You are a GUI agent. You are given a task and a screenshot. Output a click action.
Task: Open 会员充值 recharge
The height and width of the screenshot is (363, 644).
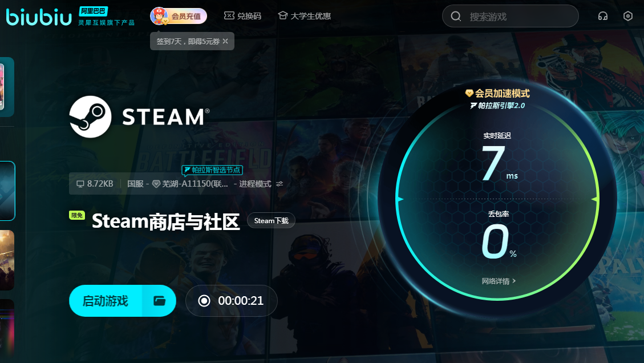point(178,16)
